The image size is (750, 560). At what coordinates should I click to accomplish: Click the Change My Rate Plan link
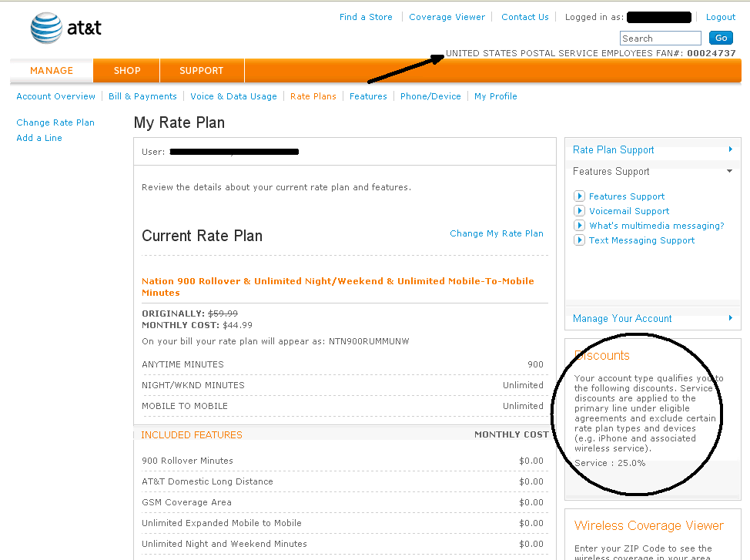pos(497,233)
